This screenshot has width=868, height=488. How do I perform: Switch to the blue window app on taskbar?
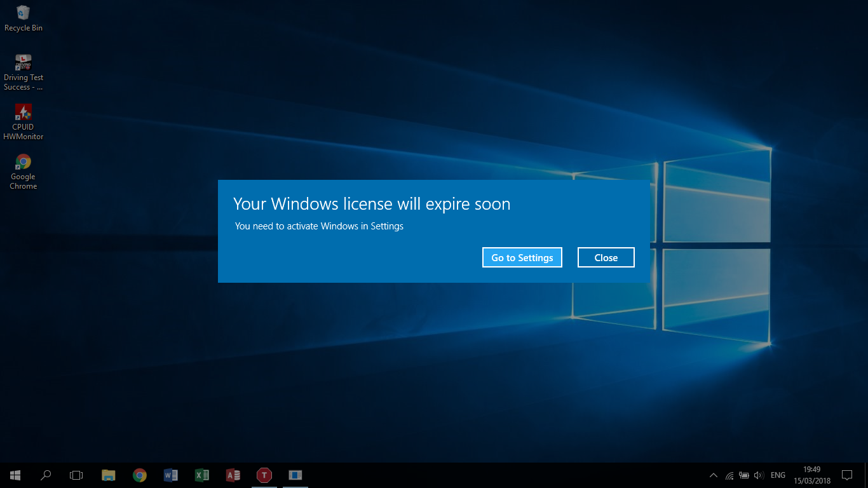pyautogui.click(x=295, y=475)
